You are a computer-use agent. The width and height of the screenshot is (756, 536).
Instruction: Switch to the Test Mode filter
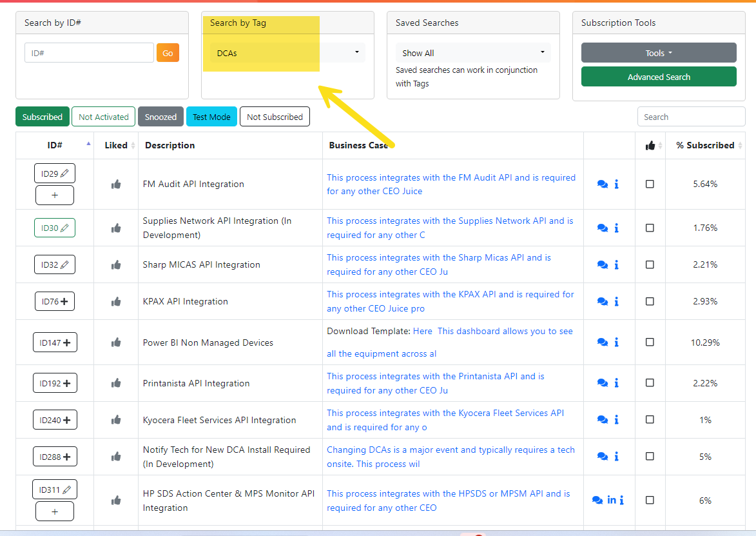click(x=211, y=117)
